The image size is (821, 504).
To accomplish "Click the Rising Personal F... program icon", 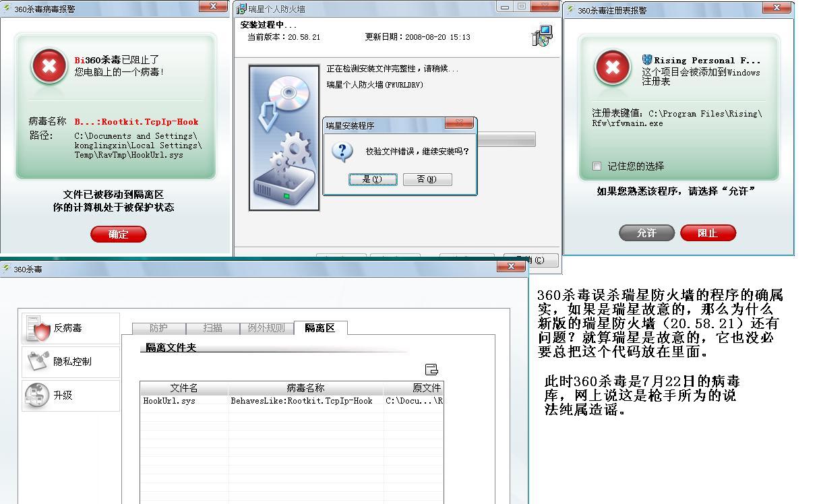I will point(647,60).
